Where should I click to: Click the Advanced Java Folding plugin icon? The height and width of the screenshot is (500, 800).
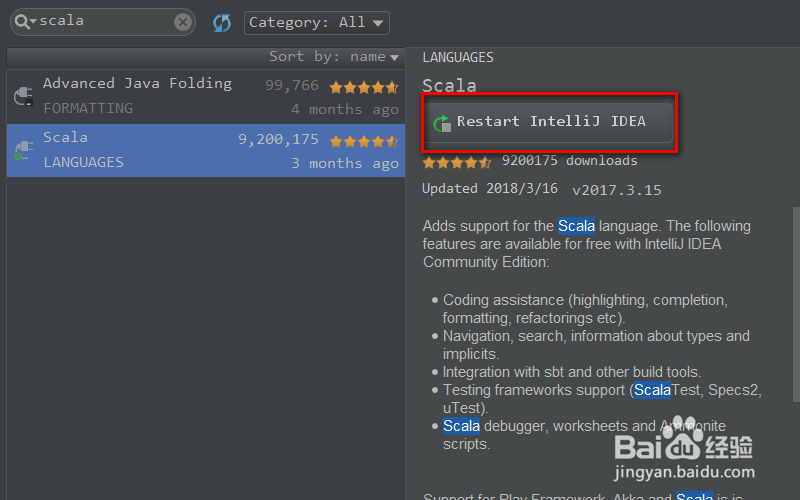pos(23,97)
